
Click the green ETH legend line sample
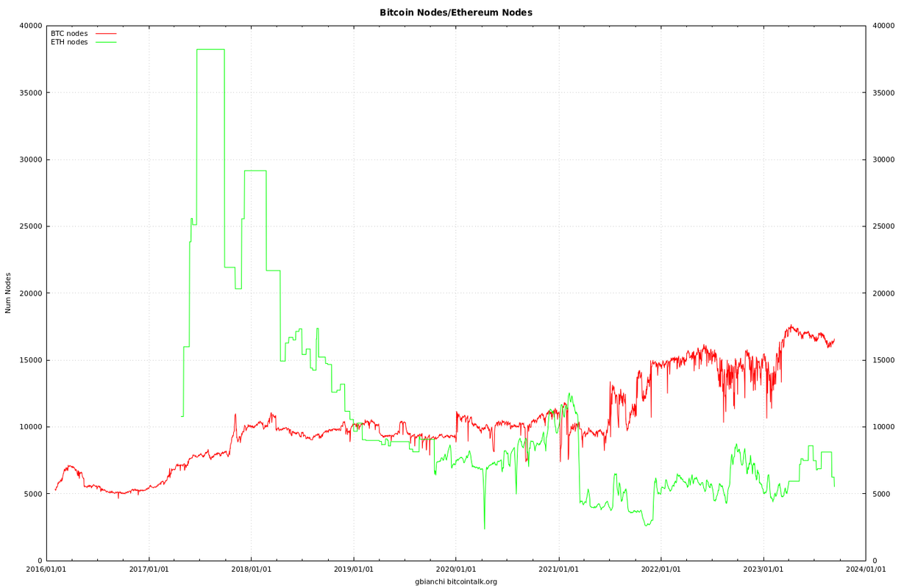click(106, 43)
